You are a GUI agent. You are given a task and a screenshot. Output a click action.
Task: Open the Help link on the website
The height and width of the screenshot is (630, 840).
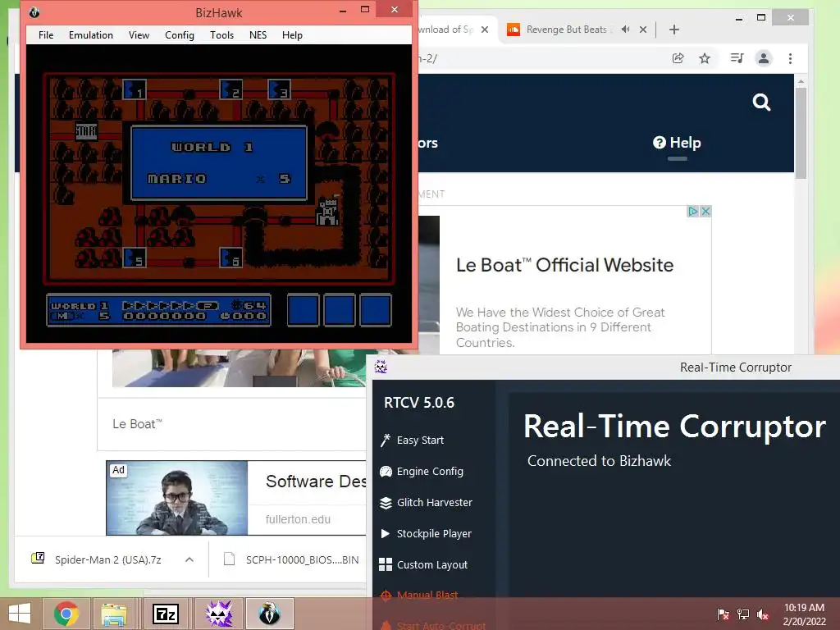pyautogui.click(x=677, y=143)
